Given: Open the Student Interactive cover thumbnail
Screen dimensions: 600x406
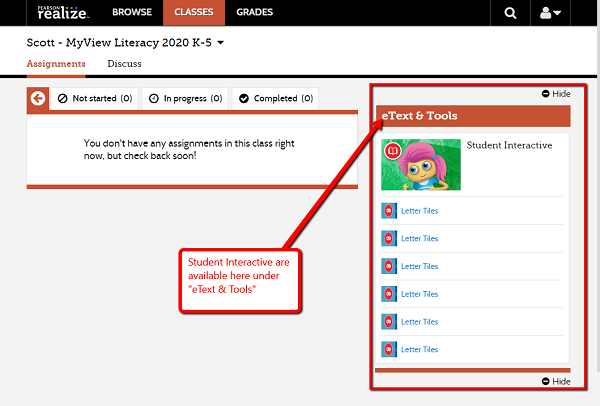Looking at the screenshot, I should [x=421, y=165].
